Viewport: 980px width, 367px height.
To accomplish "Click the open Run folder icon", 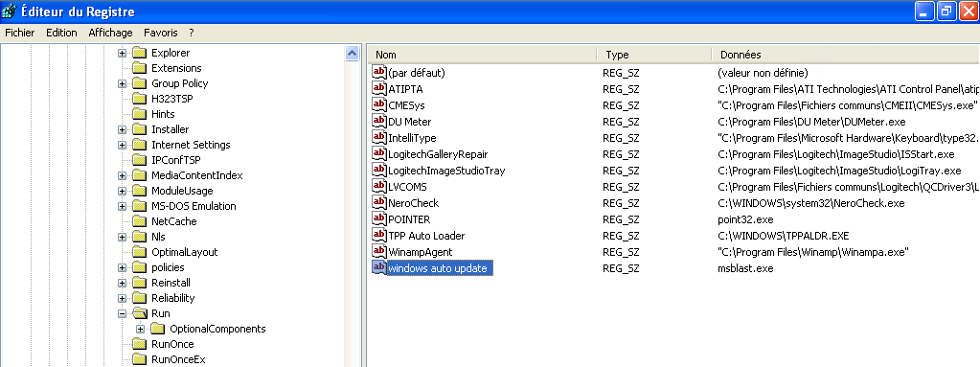I will pyautogui.click(x=139, y=313).
